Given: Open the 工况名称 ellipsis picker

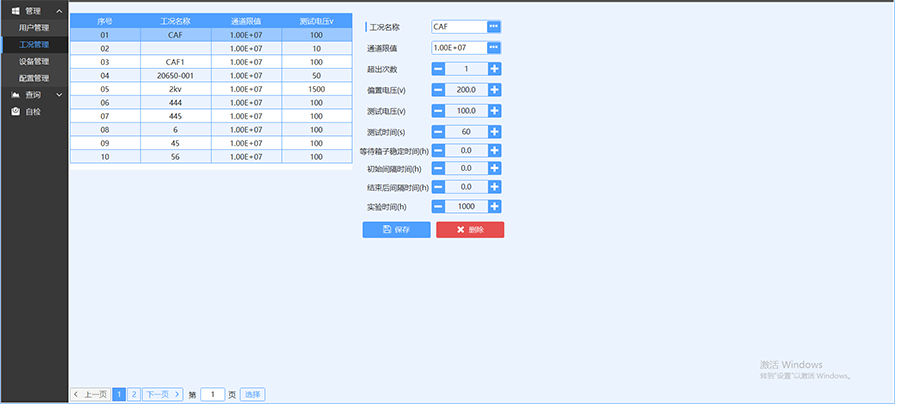Looking at the screenshot, I should point(494,27).
